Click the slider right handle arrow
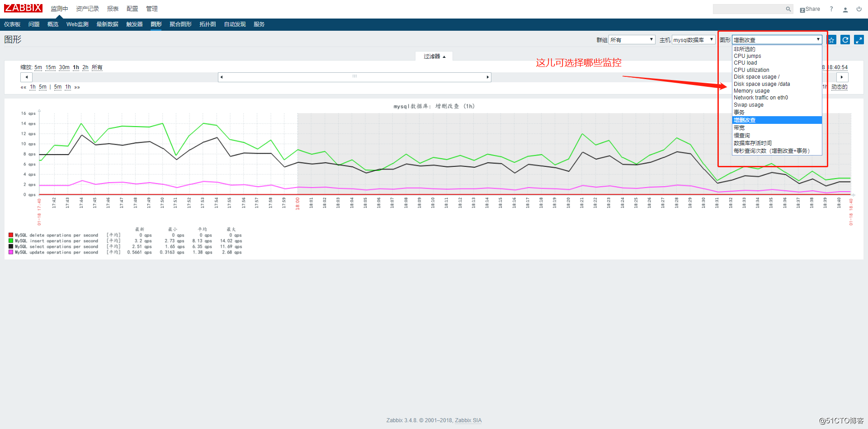 (488, 77)
